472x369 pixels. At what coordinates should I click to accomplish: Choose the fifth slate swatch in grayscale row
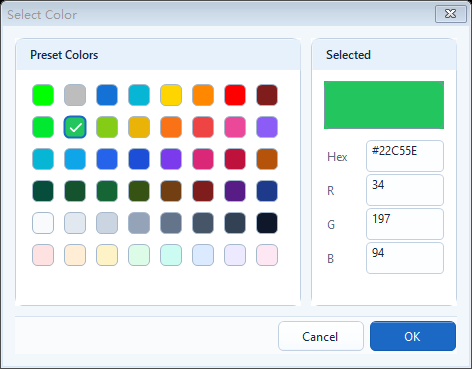[171, 223]
